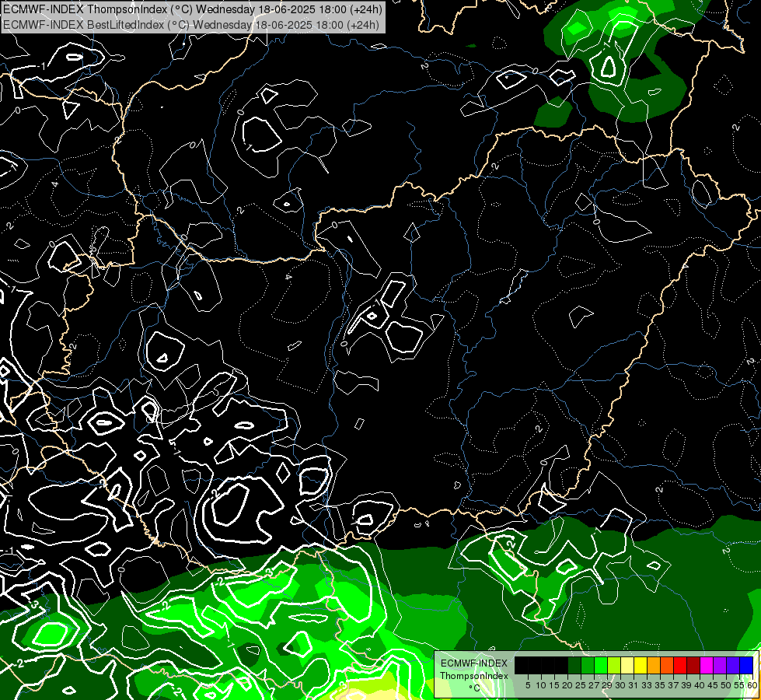Click the ThompsonIndex title line at top

[193, 9]
